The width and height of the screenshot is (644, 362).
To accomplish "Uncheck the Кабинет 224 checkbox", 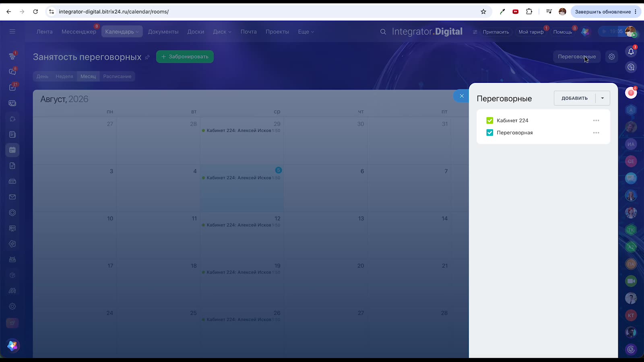I will (490, 120).
